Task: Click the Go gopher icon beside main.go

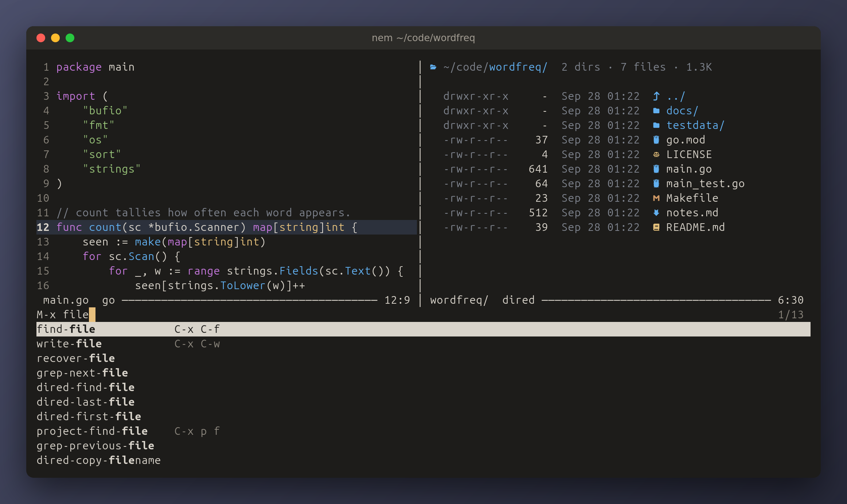Action: click(x=656, y=169)
